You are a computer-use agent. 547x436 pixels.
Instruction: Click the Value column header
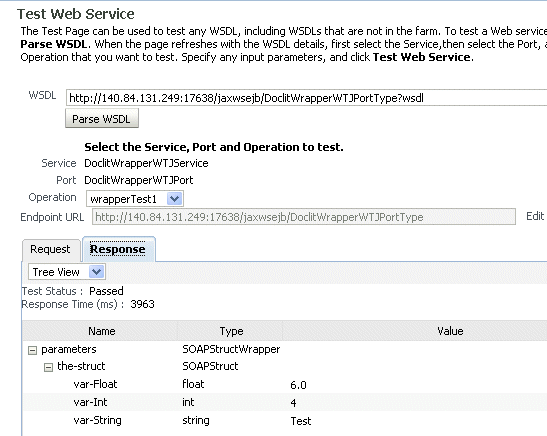450,331
